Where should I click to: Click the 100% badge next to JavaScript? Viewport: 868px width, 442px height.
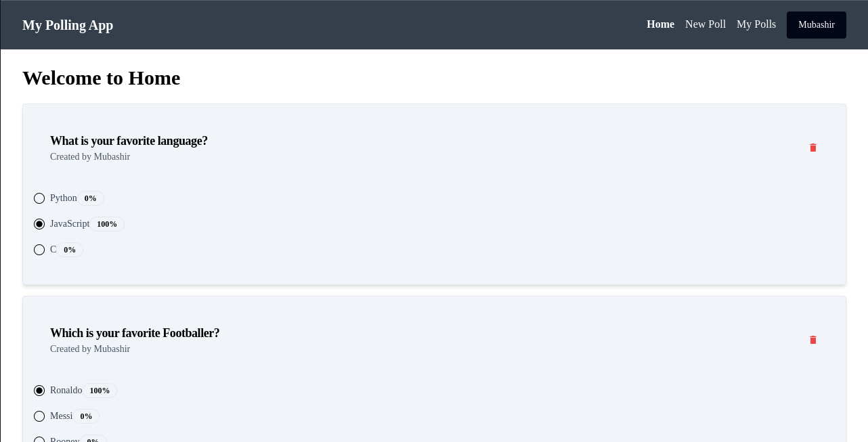click(x=107, y=224)
